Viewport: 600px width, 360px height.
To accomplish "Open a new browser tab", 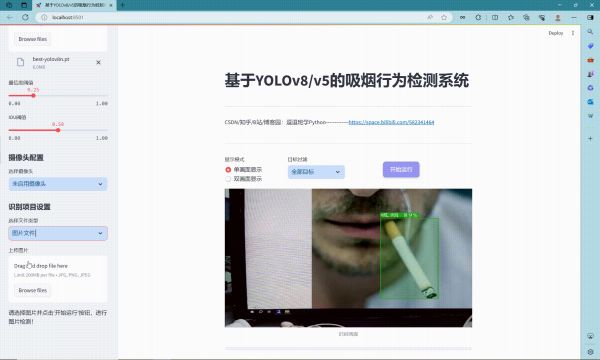I will tap(122, 5).
